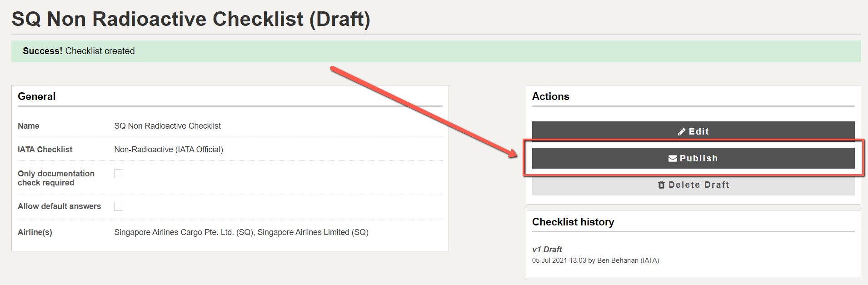Click the Checklist history heading
The image size is (868, 285).
click(573, 222)
